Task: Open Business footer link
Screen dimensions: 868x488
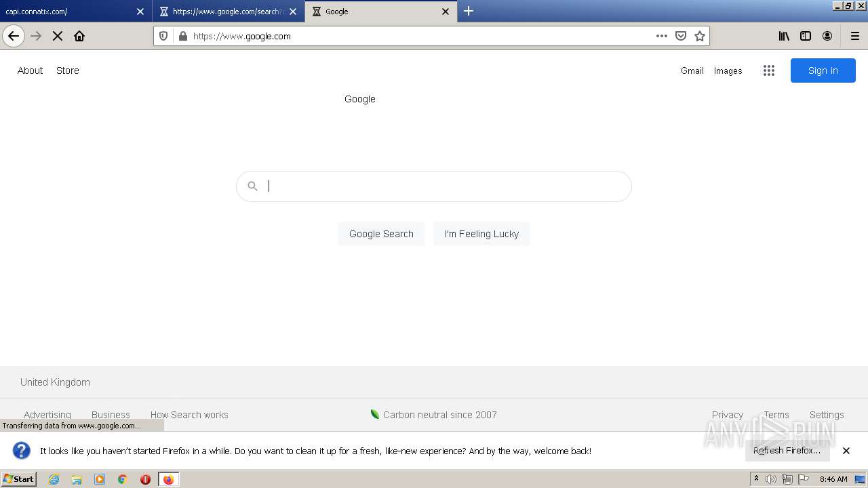Action: point(111,415)
